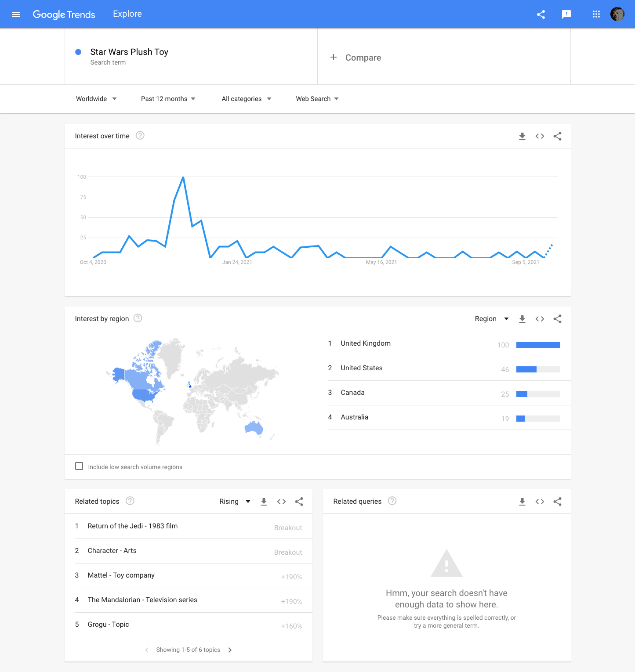This screenshot has height=672, width=635.
Task: Share the Related topics card
Action: (299, 502)
